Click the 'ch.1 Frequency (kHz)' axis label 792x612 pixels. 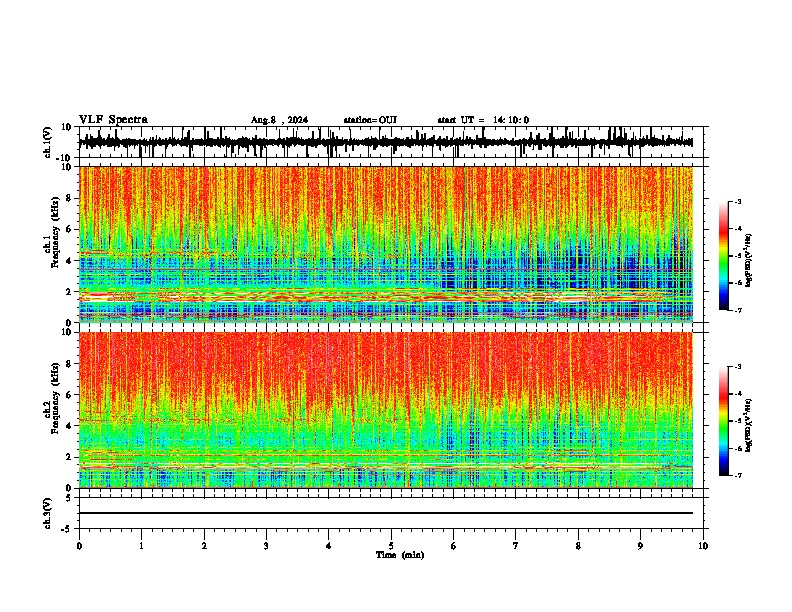(53, 232)
